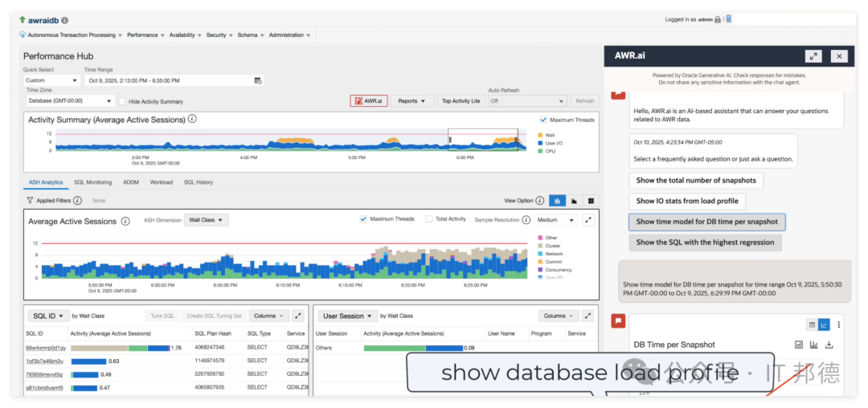
Task: Open the SQL ID dimension dropdown
Action: pyautogui.click(x=48, y=316)
